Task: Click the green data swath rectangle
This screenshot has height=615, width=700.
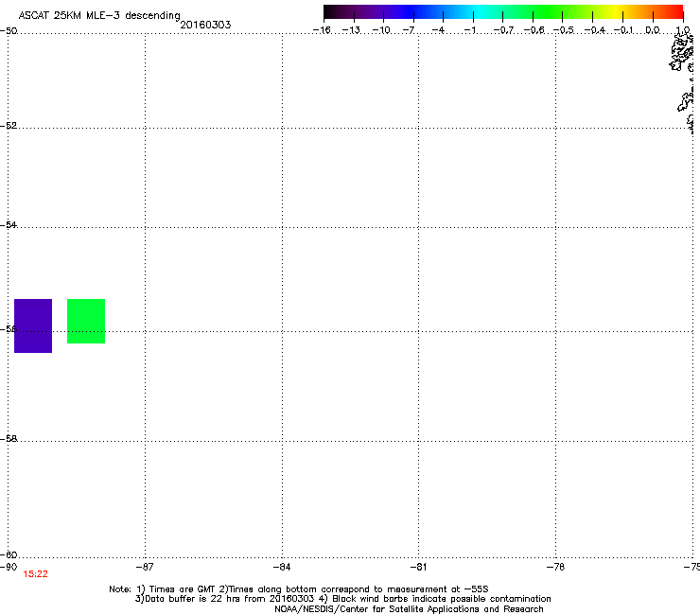Action: [86, 321]
